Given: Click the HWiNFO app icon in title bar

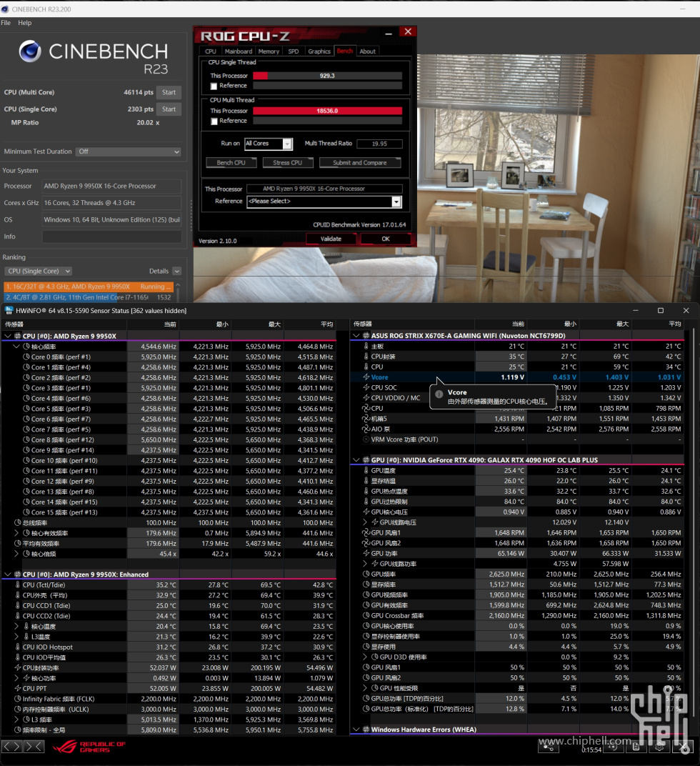Looking at the screenshot, I should pyautogui.click(x=9, y=311).
